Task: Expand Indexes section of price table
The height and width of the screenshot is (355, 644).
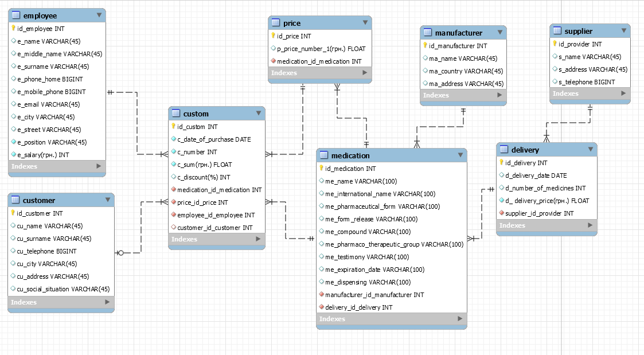Action: (365, 72)
